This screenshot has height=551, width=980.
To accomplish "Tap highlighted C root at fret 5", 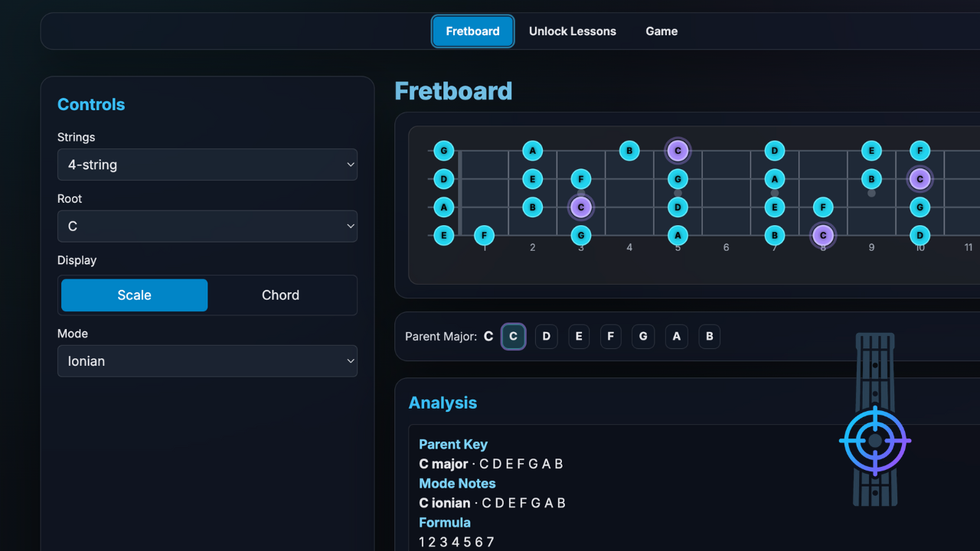I will coord(678,151).
